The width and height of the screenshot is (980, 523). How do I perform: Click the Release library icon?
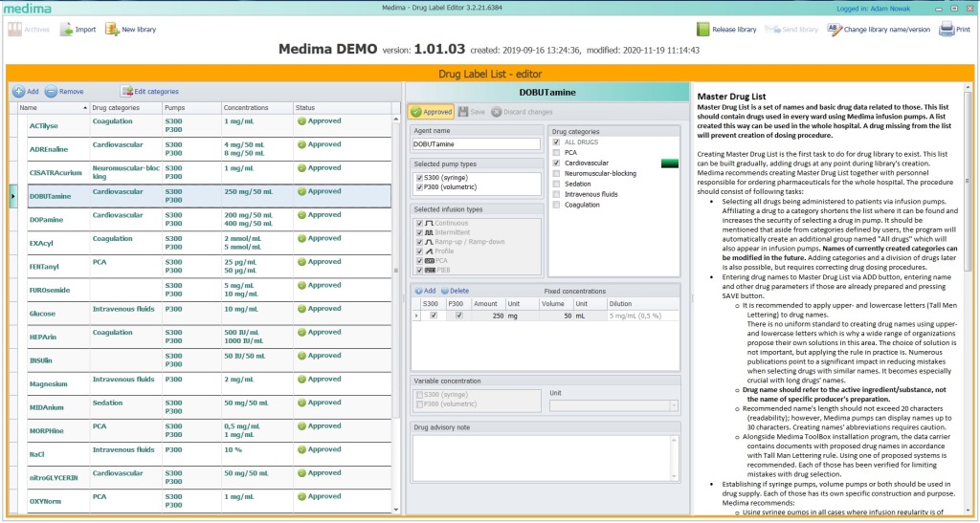pyautogui.click(x=702, y=30)
